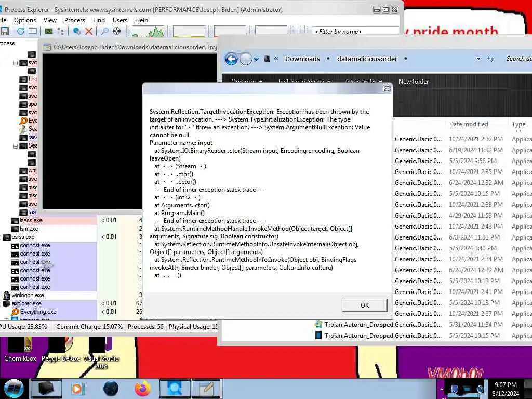Screen dimensions: 532x399
Task: Open the Users menu
Action: (120, 20)
